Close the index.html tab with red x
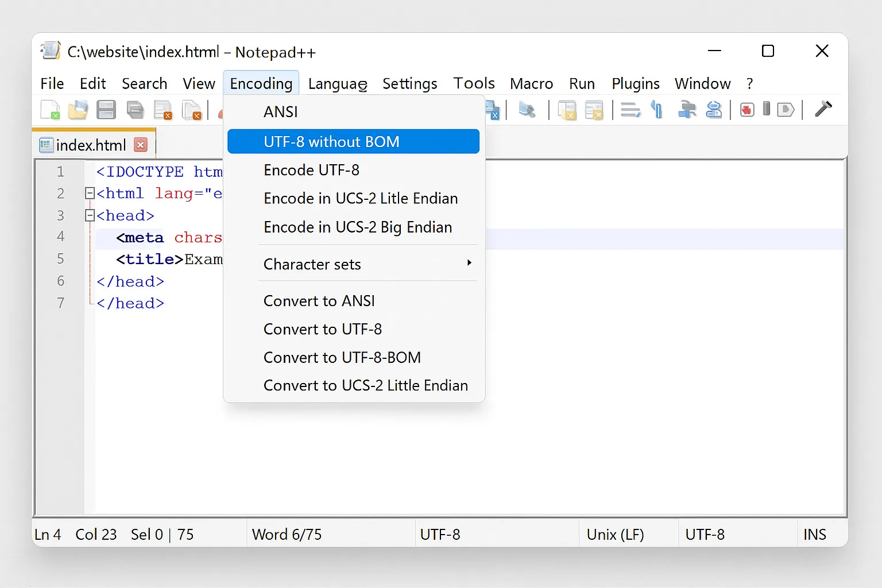Image resolution: width=882 pixels, height=588 pixels. [141, 145]
